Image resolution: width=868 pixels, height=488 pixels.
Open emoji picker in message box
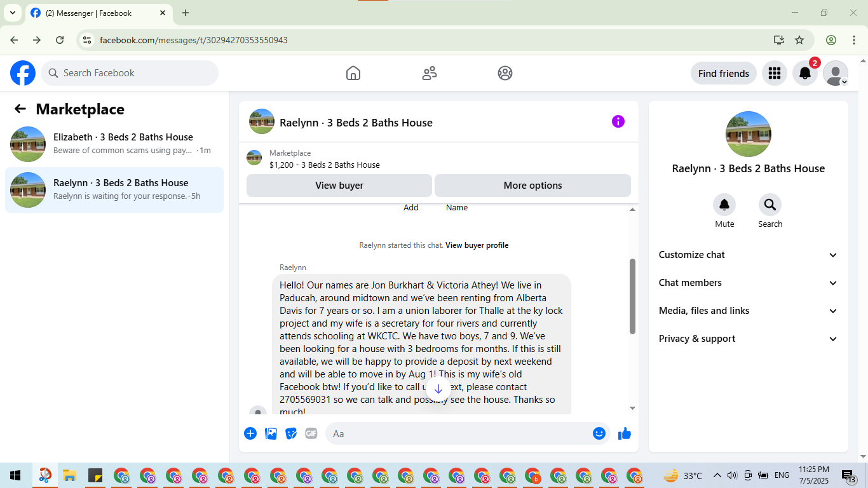pyautogui.click(x=599, y=433)
